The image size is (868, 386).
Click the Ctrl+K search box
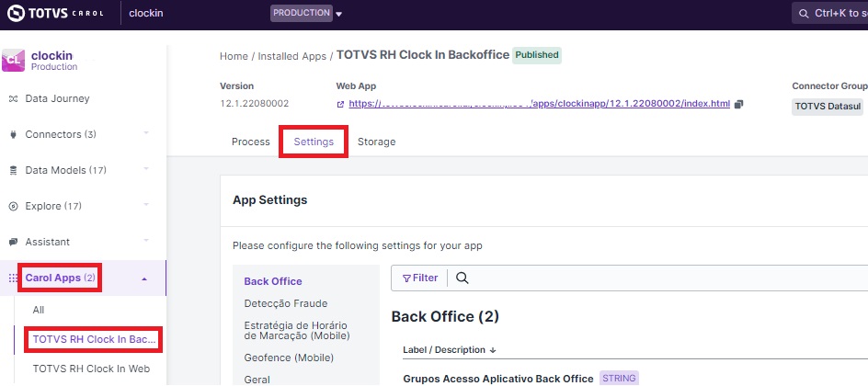(829, 13)
